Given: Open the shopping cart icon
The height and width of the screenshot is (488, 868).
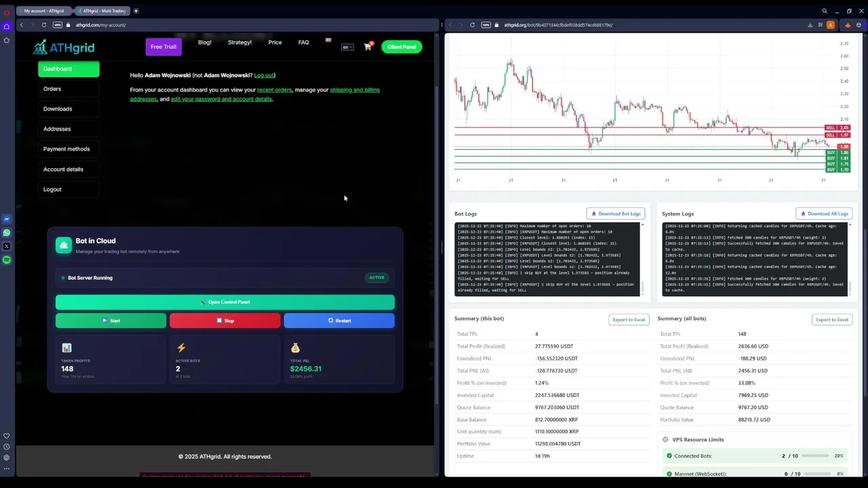Looking at the screenshot, I should tap(368, 47).
